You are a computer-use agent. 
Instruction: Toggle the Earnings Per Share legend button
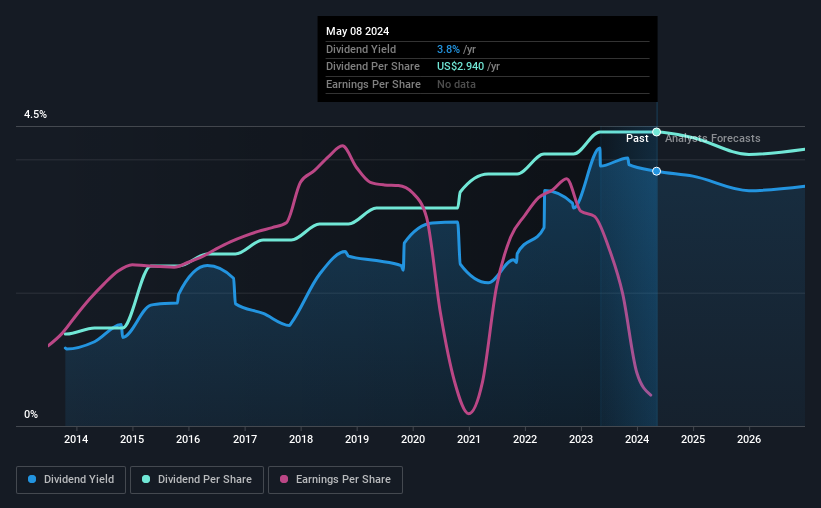tap(335, 480)
